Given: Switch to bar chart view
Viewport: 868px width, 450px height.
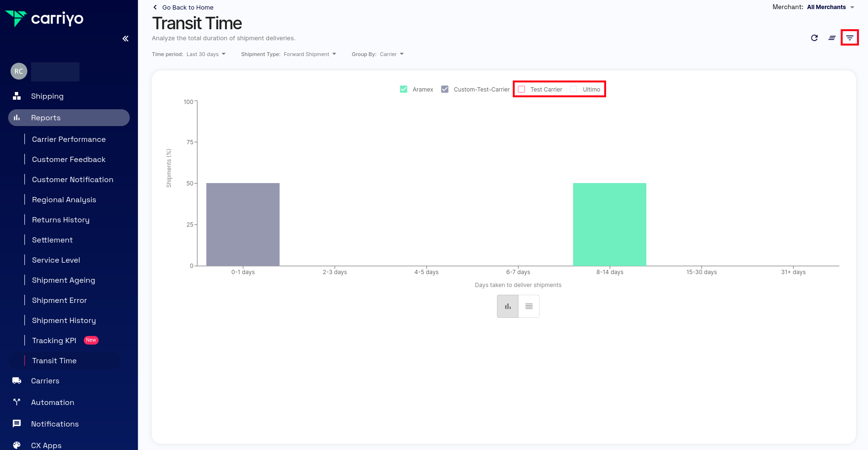Looking at the screenshot, I should point(507,306).
